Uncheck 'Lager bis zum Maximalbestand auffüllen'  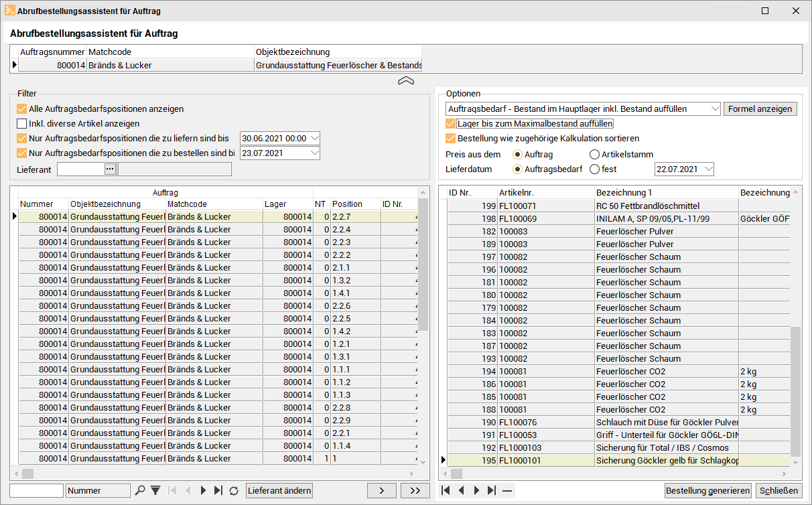pyautogui.click(x=450, y=123)
